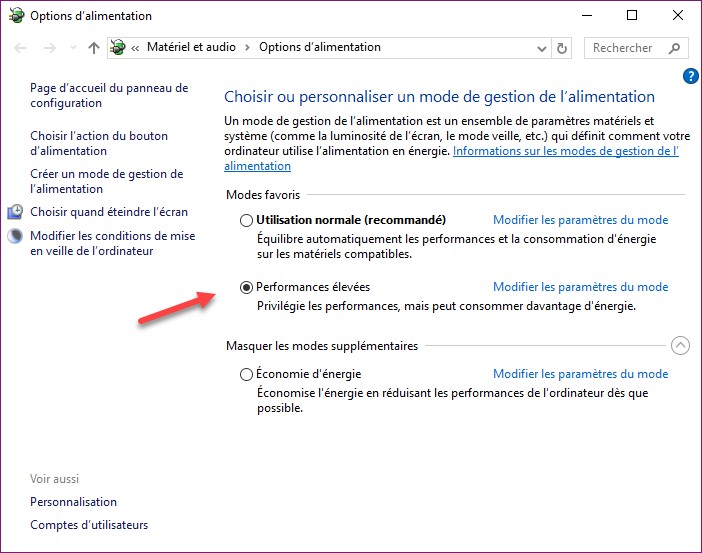This screenshot has width=702, height=553.
Task: Open Page d'accueil du panneau de configuration
Action: tap(109, 95)
